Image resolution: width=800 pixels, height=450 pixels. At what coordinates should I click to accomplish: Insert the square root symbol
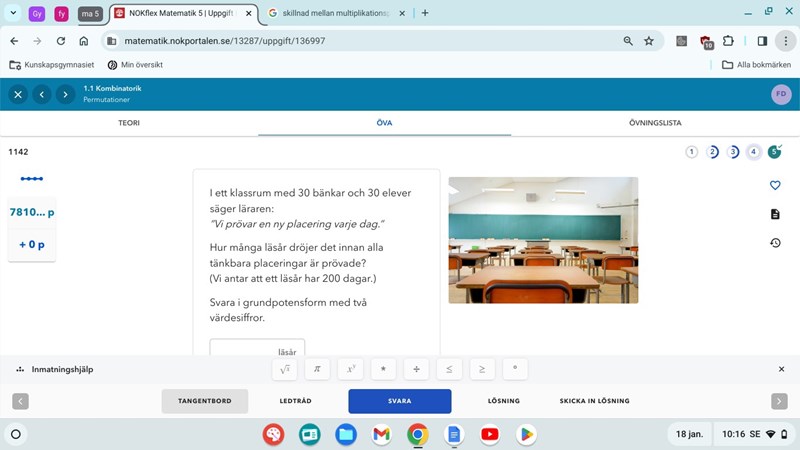285,369
